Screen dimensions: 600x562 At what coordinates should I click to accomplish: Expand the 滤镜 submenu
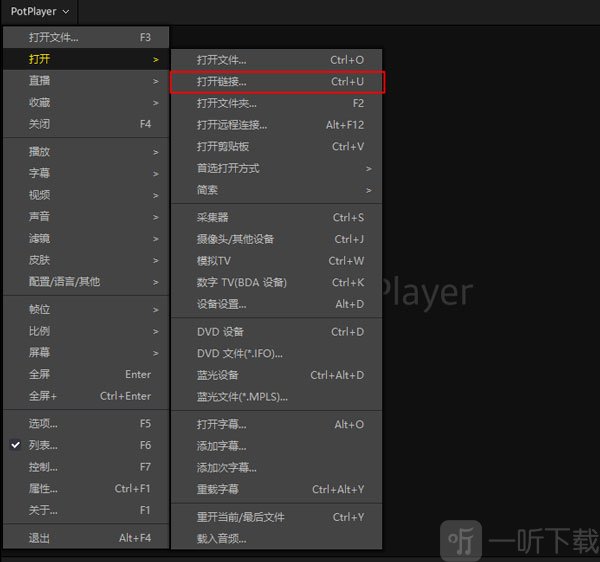[x=86, y=238]
